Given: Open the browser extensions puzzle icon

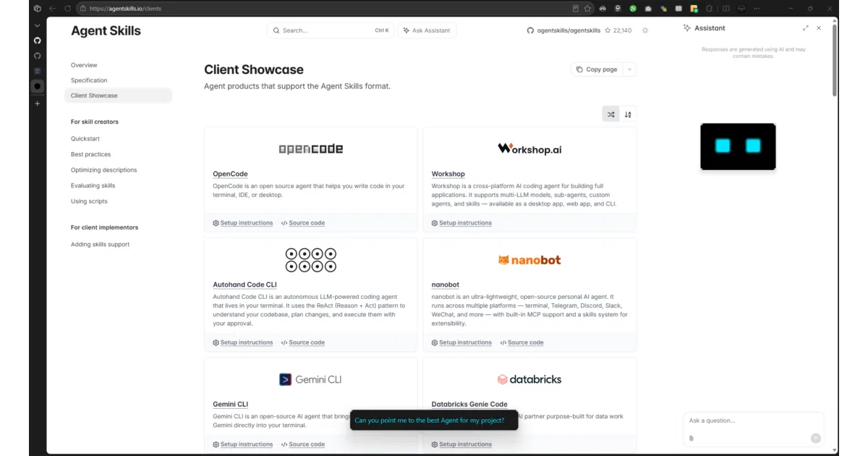Looking at the screenshot, I should pyautogui.click(x=709, y=9).
